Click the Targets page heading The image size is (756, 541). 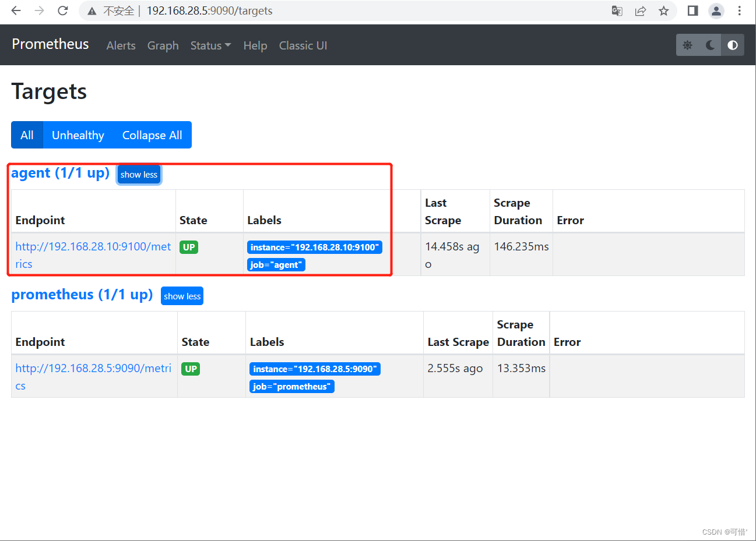pyautogui.click(x=49, y=91)
